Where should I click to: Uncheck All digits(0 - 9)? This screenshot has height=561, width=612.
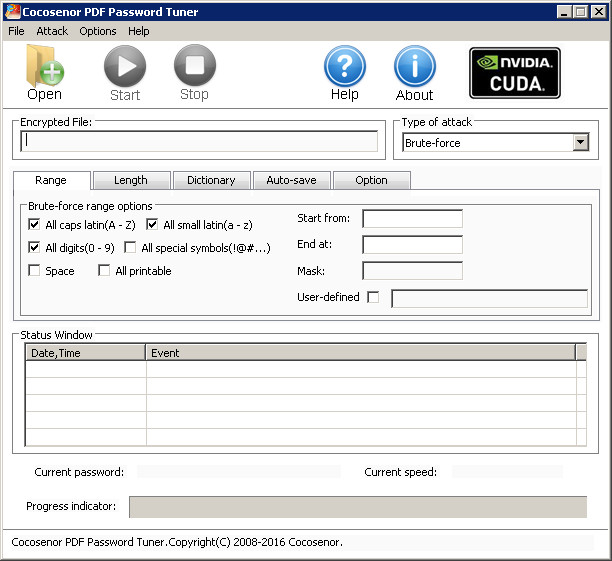coord(34,248)
